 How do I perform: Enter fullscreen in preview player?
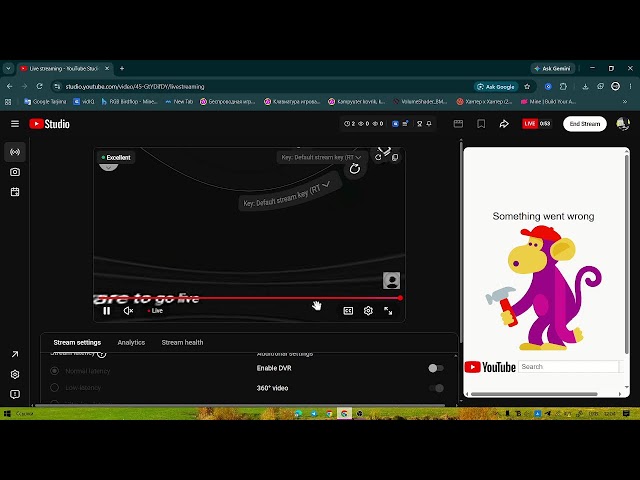pyautogui.click(x=388, y=311)
